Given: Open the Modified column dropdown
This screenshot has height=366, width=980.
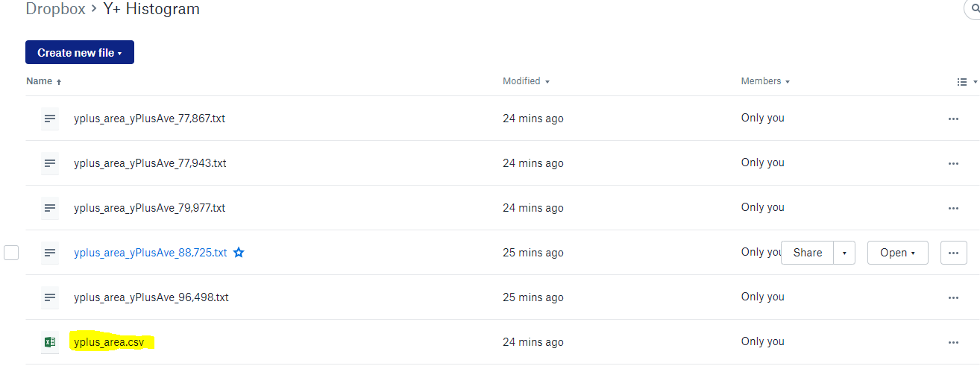Looking at the screenshot, I should pos(526,81).
